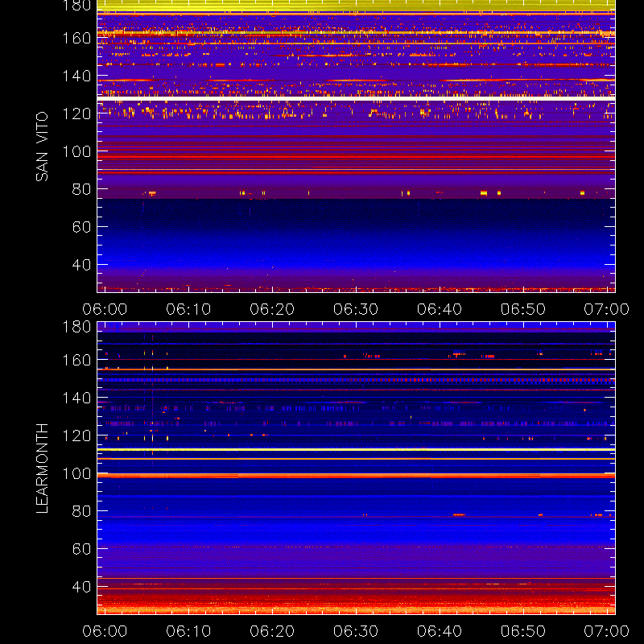Click 40 tick label on Learmonth axis
Screen dimensions: 644x644
(x=81, y=587)
